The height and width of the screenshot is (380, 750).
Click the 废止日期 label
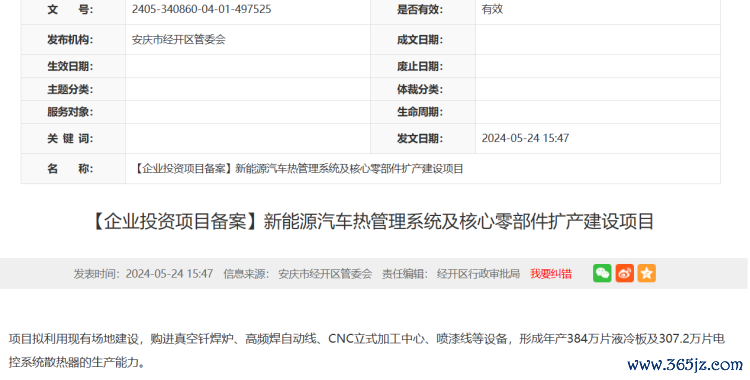(x=419, y=67)
